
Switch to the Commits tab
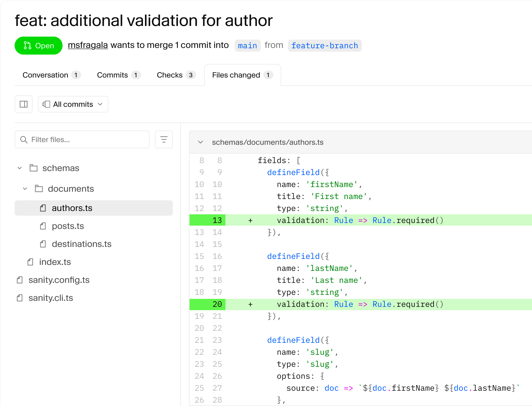point(119,75)
